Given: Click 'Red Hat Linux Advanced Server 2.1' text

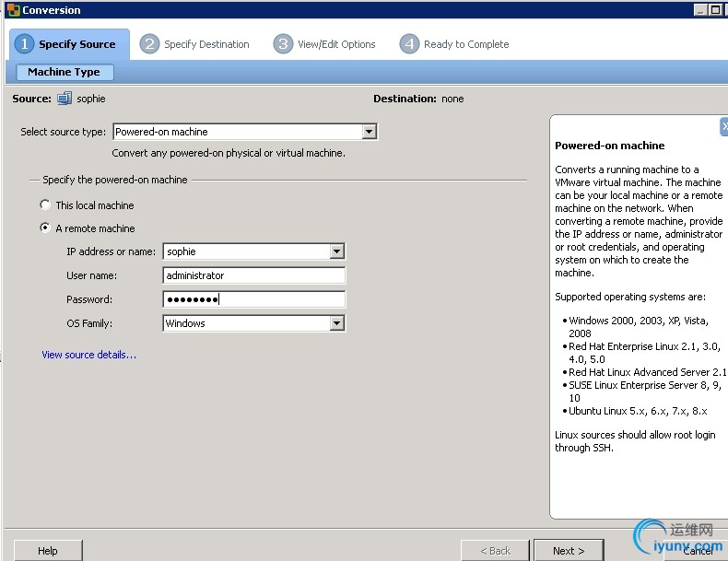Looking at the screenshot, I should [x=647, y=372].
